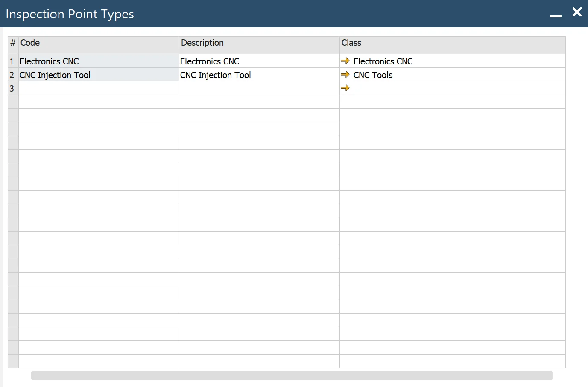Select row number 2 header
The image size is (588, 387).
(x=12, y=75)
